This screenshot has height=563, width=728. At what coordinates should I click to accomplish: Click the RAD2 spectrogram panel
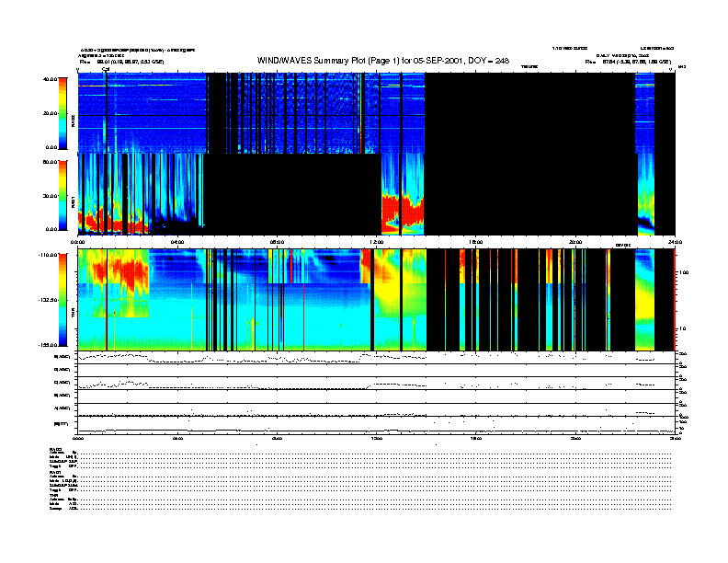(x=376, y=113)
